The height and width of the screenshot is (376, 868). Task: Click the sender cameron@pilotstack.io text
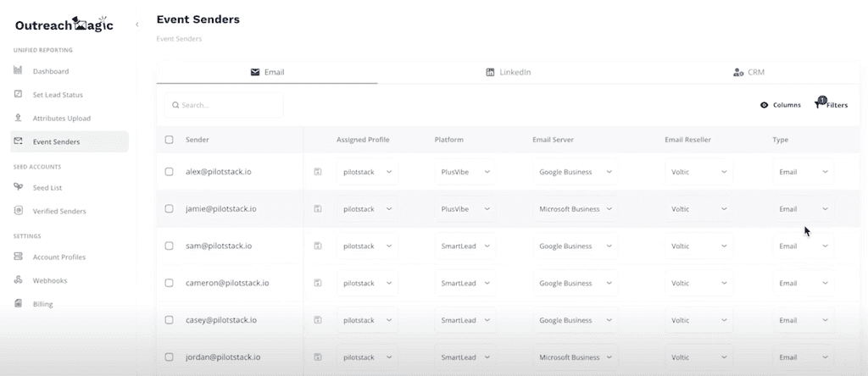(227, 283)
